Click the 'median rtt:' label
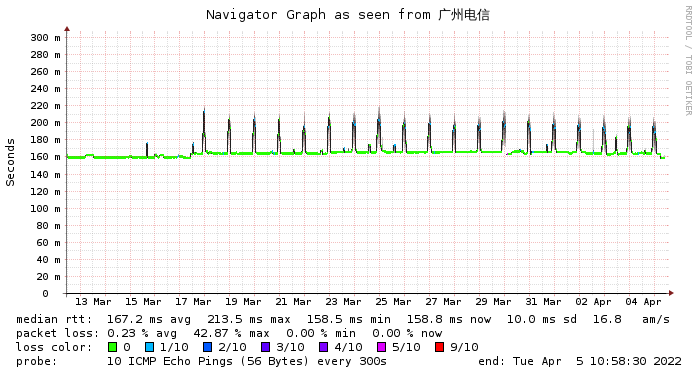The height and width of the screenshot is (375, 697). [x=54, y=319]
